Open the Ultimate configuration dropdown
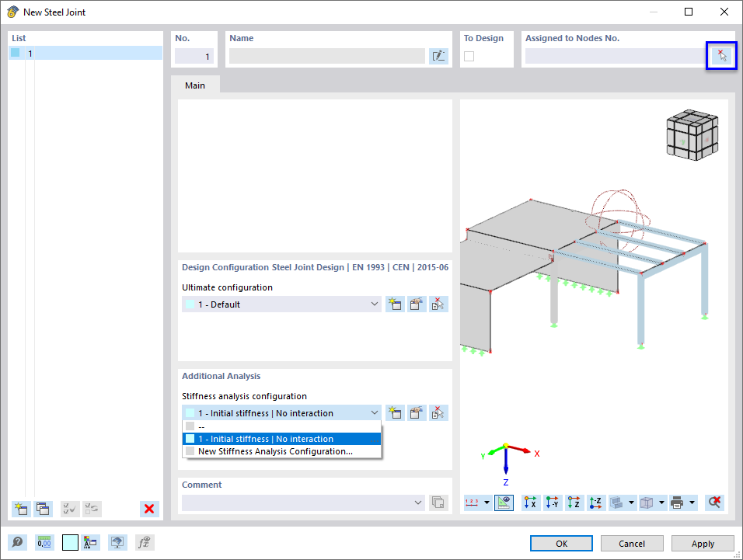 click(375, 304)
